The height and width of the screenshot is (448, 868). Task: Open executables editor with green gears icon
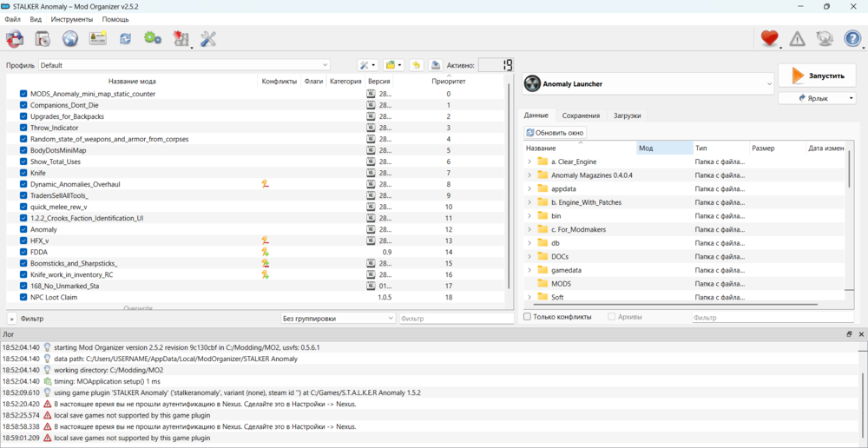153,38
